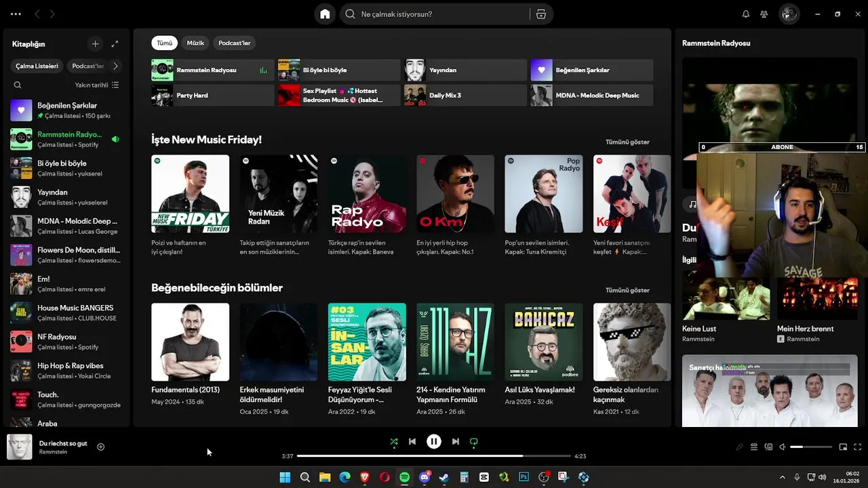Open the Daily Mix 3 shortcut
Viewport: 868px width, 488px height.
point(465,96)
